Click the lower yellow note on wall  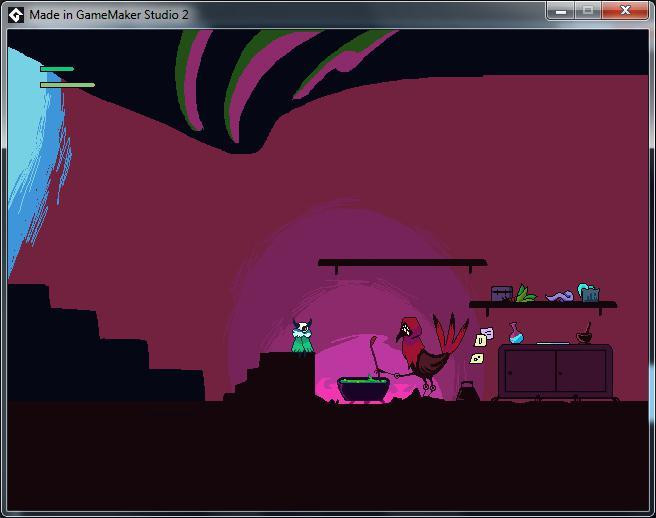tap(477, 359)
